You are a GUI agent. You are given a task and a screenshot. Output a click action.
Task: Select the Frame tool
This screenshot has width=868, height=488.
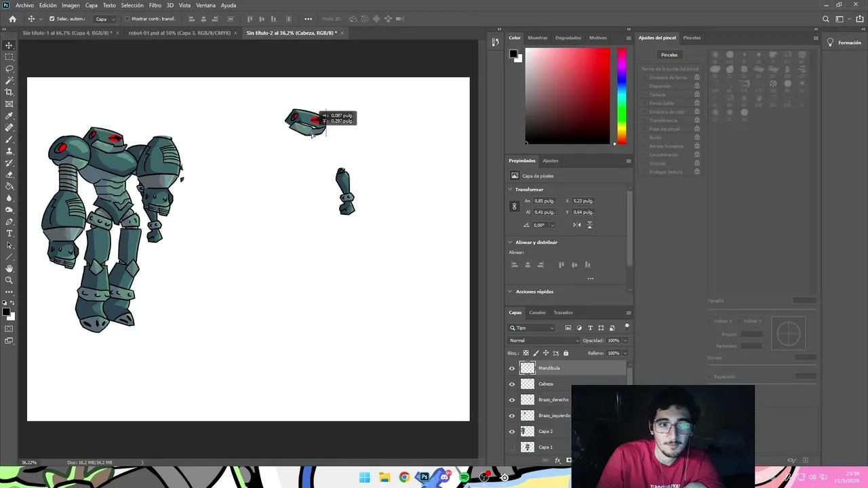click(9, 104)
